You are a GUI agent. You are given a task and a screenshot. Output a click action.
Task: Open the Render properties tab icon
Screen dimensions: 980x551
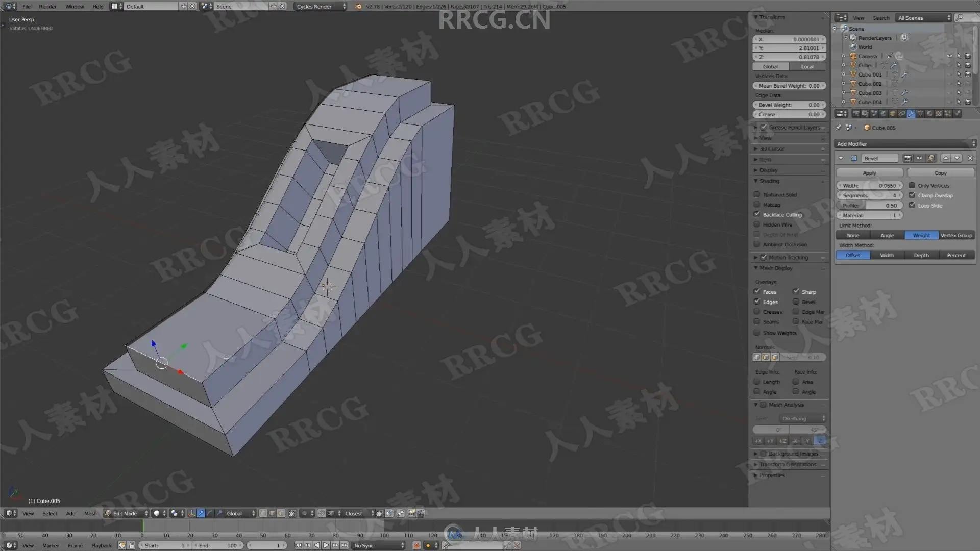(x=856, y=114)
